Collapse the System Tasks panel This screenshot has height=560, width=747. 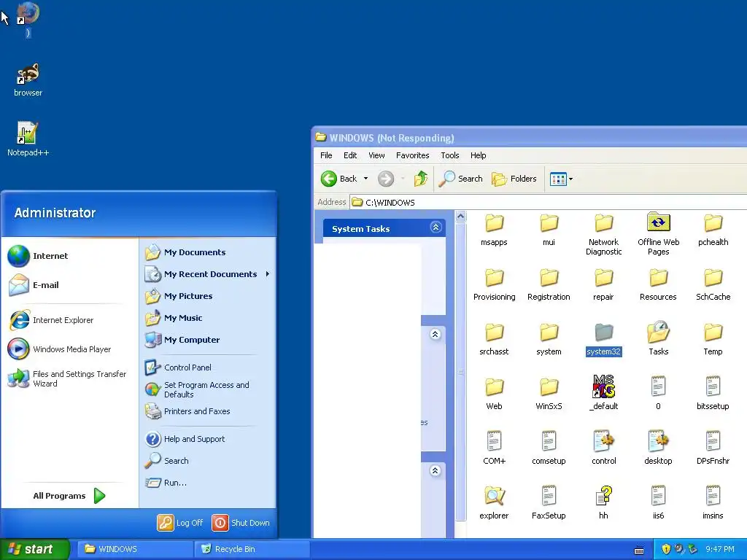click(x=436, y=227)
